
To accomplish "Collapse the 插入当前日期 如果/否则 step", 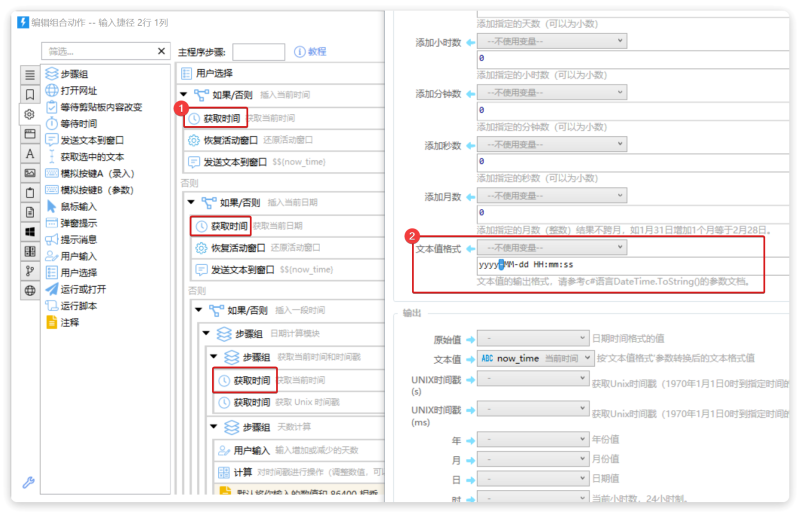I will 191,202.
